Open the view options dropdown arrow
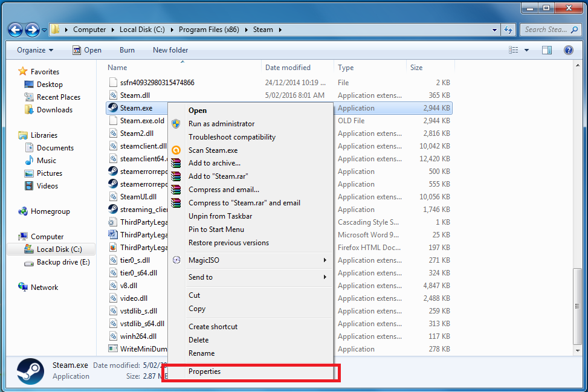Viewport: 588px width, 392px height. (x=526, y=50)
